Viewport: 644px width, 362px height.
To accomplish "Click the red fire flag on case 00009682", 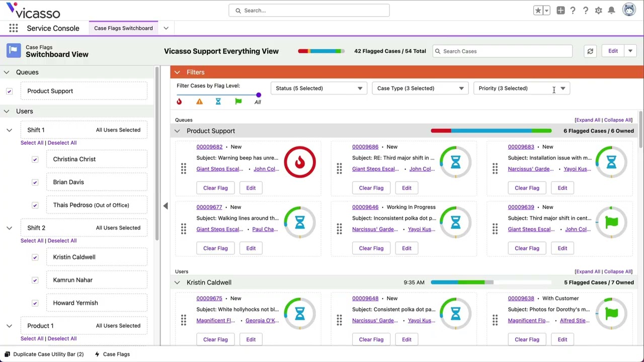I will point(300,162).
